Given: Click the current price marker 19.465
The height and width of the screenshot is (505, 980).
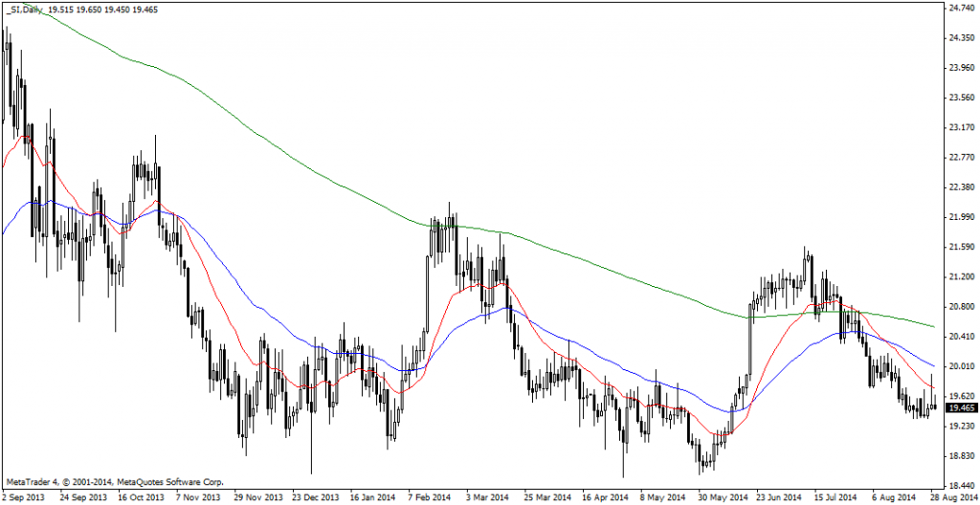Looking at the screenshot, I should tap(961, 407).
